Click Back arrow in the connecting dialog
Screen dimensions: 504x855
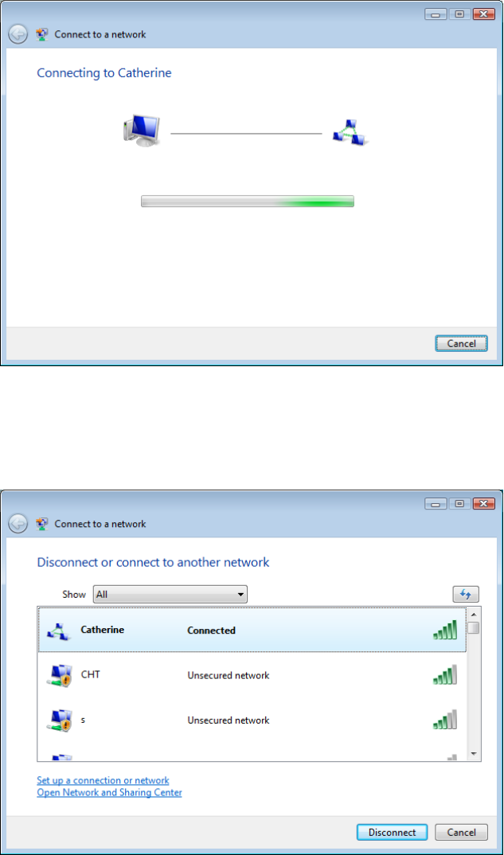pyautogui.click(x=18, y=35)
